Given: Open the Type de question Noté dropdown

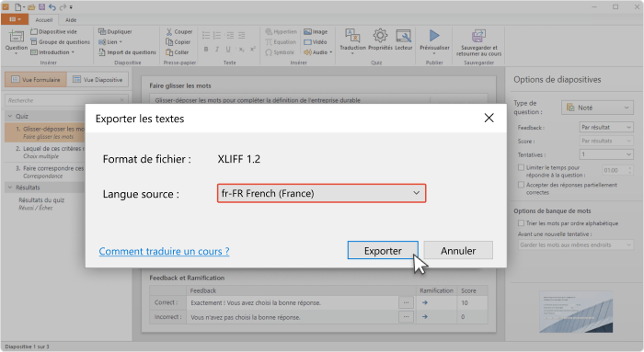Looking at the screenshot, I should pyautogui.click(x=597, y=108).
